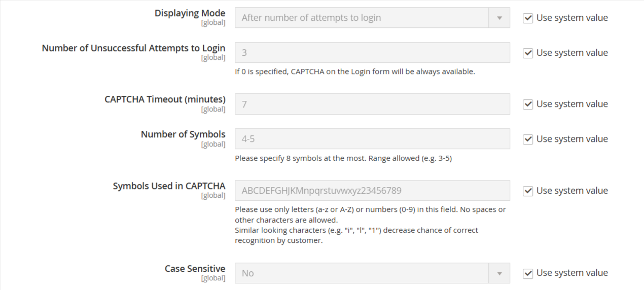Uncheck the Unsuccessful Attempts to Login checkbox
The height and width of the screenshot is (290, 644).
click(x=528, y=53)
